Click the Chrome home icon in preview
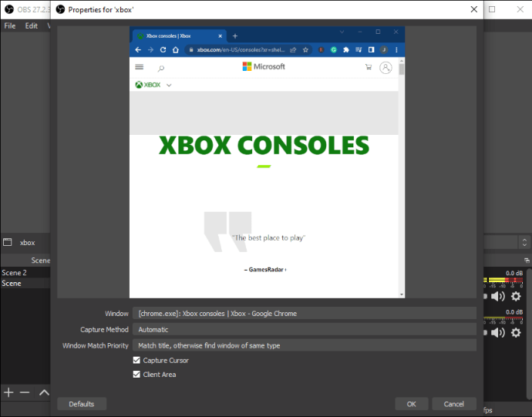The height and width of the screenshot is (417, 532). click(176, 50)
